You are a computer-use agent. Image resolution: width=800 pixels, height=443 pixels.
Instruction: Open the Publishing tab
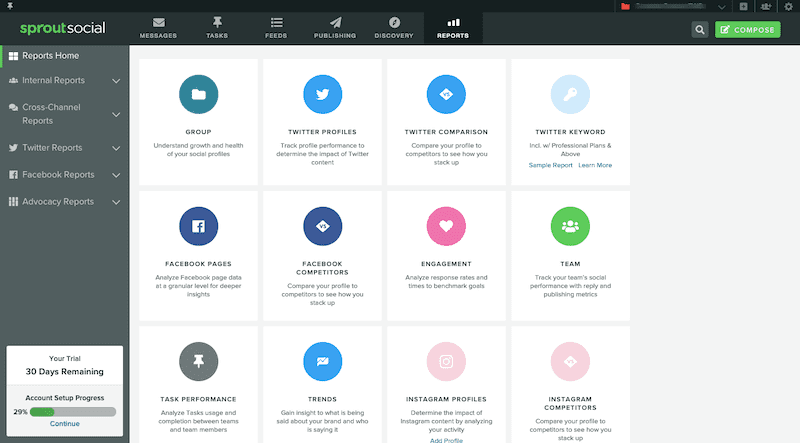[335, 28]
